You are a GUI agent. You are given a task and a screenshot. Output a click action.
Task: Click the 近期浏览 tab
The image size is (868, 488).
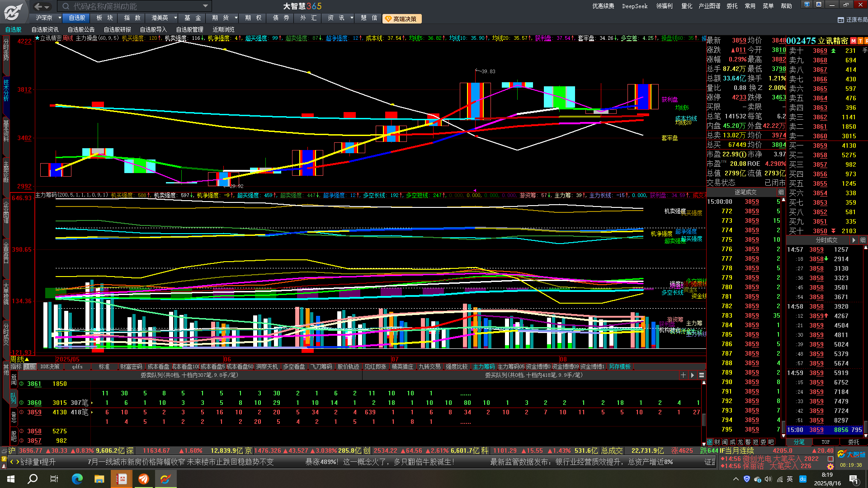[224, 29]
